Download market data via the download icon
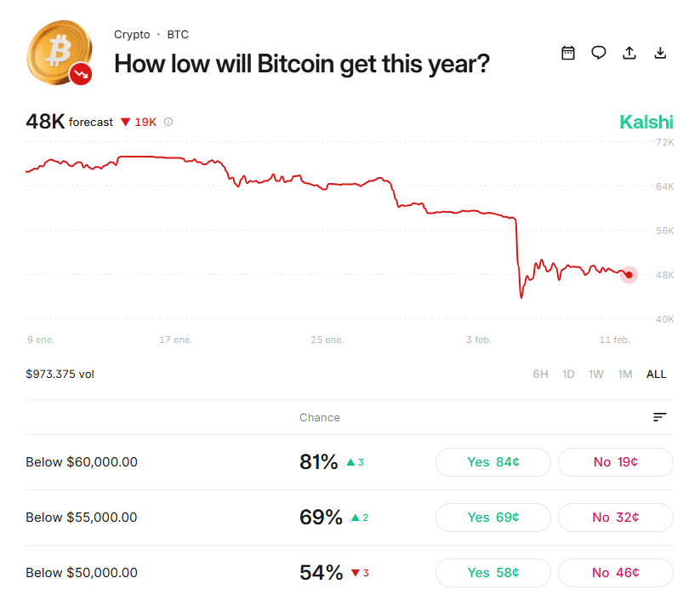The image size is (700, 595). 659,52
